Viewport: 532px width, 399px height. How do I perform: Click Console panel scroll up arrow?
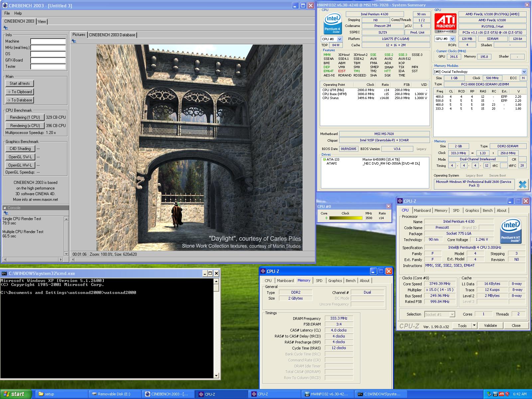click(66, 219)
